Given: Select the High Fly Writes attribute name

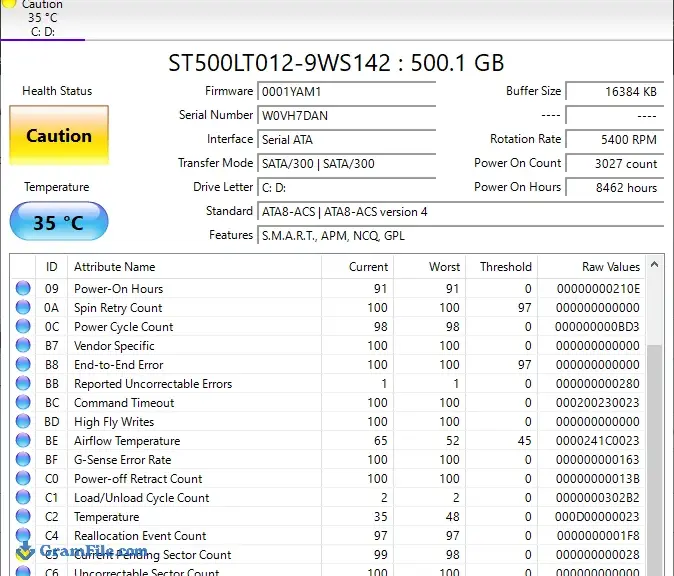Looking at the screenshot, I should [114, 422].
